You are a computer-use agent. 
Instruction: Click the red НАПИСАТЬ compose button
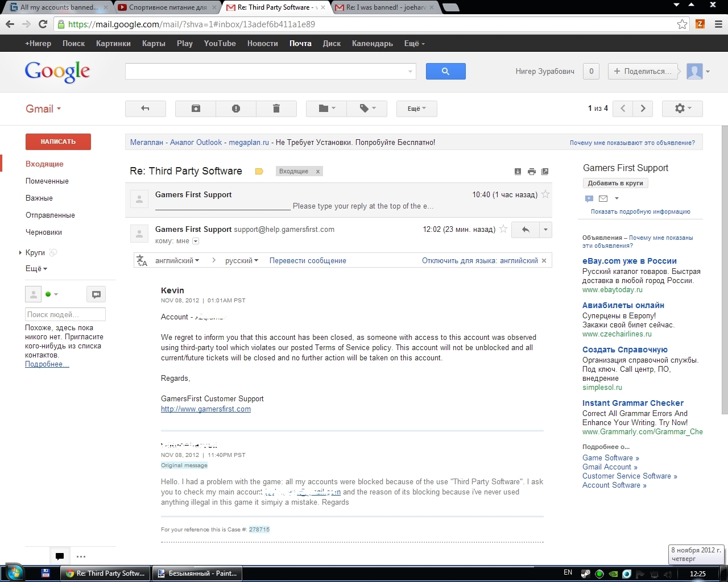(58, 142)
